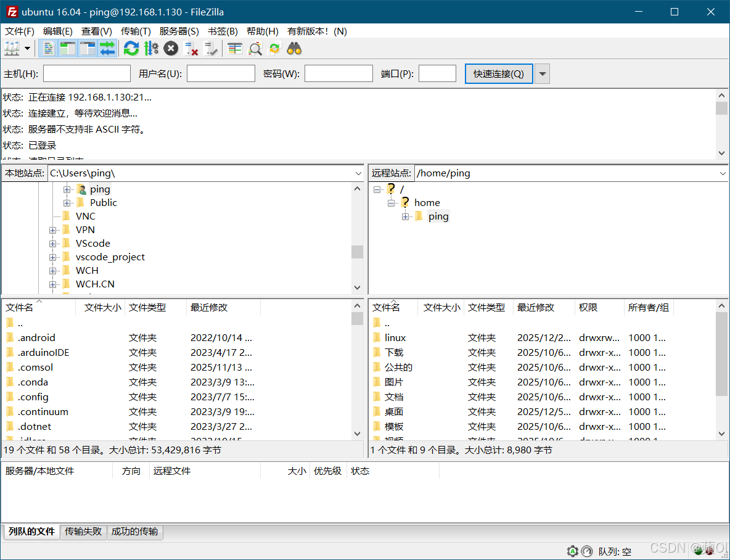Expand the remote ping folder node

405,216
